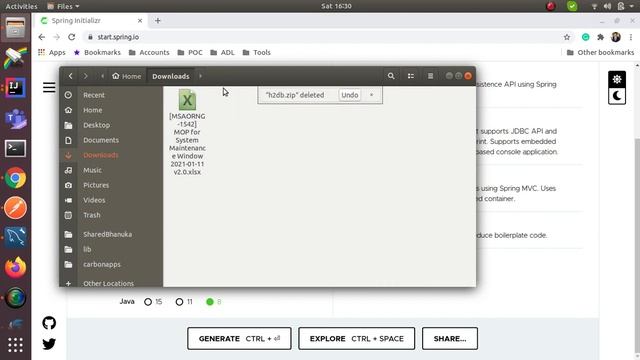This screenshot has width=640, height=360.
Task: Launch Firefox from dock
Action: pos(16,268)
